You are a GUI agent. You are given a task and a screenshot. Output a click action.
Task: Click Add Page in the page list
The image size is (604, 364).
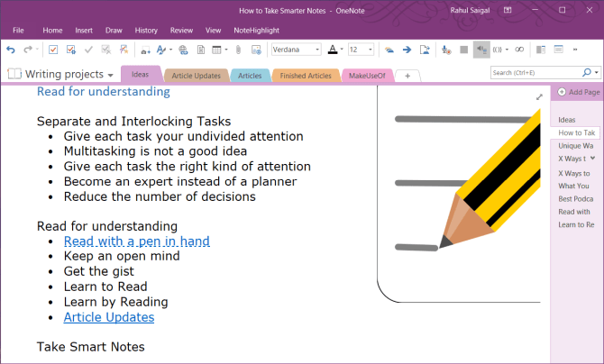[x=578, y=92]
